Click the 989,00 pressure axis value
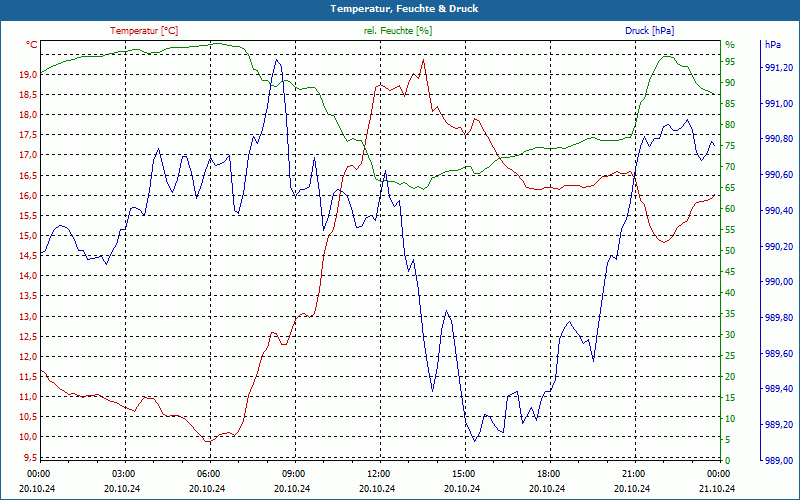Screen dimensions: 800x500 coord(779,461)
